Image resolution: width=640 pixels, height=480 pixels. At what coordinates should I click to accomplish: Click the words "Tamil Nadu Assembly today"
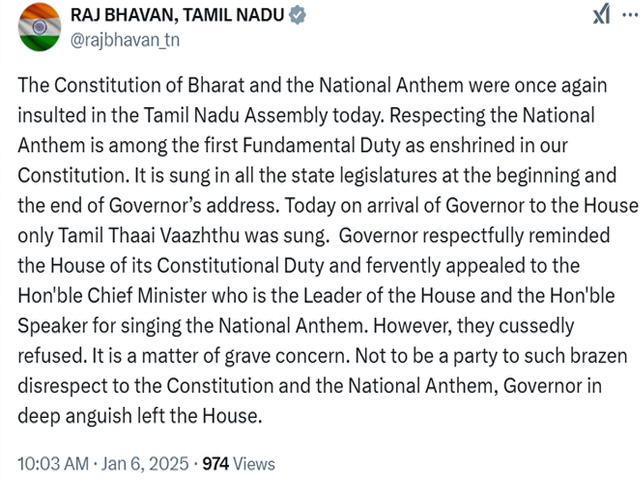(x=263, y=116)
